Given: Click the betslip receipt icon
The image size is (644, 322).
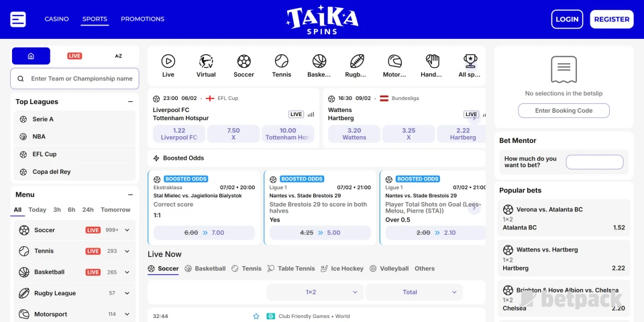Looking at the screenshot, I should [x=563, y=70].
